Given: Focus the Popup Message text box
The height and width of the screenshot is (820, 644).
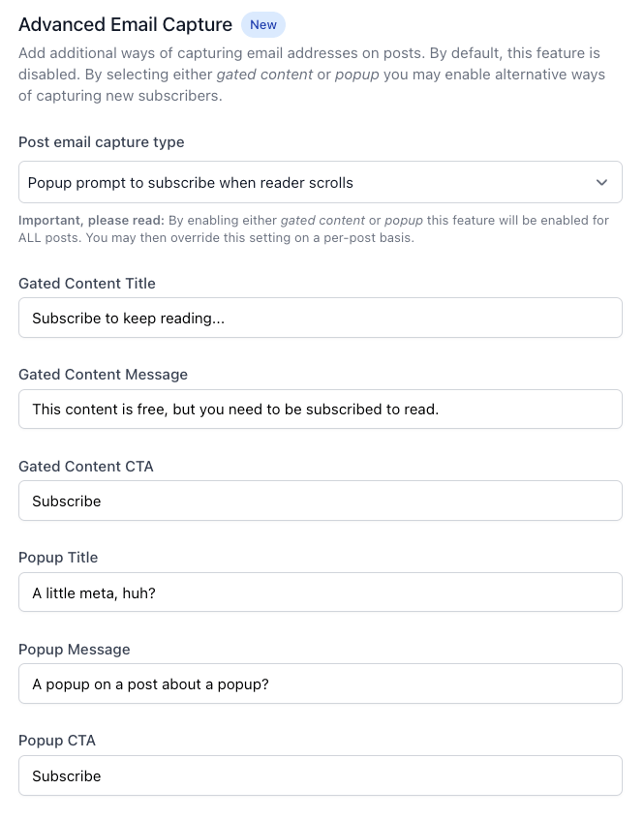Looking at the screenshot, I should tap(321, 684).
